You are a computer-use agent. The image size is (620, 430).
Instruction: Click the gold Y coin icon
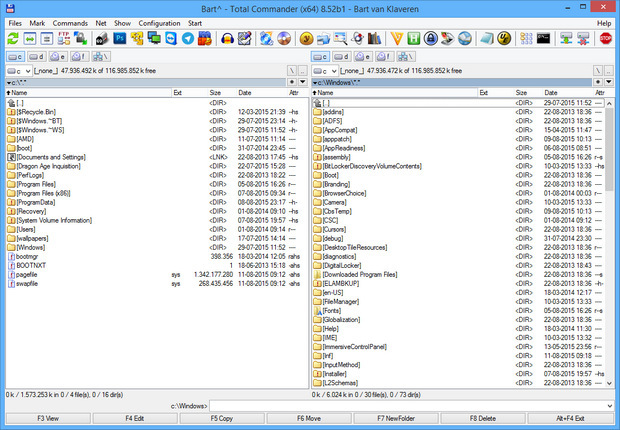(x=306, y=39)
